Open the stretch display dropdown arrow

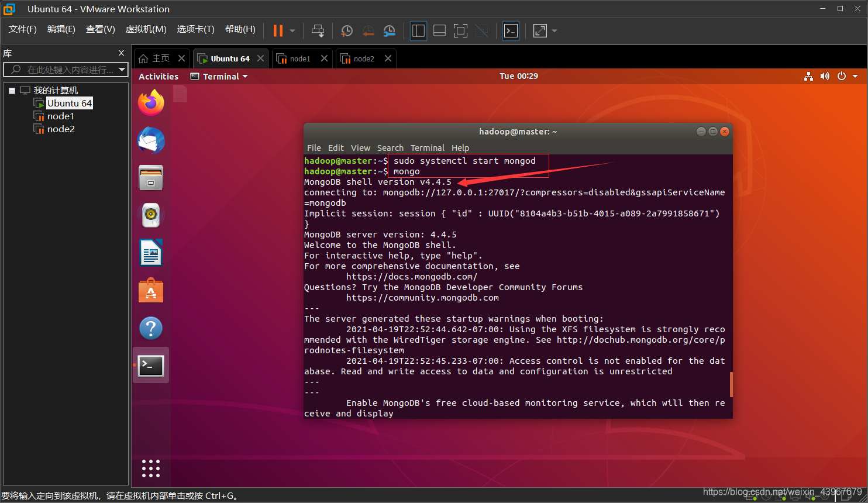click(554, 31)
